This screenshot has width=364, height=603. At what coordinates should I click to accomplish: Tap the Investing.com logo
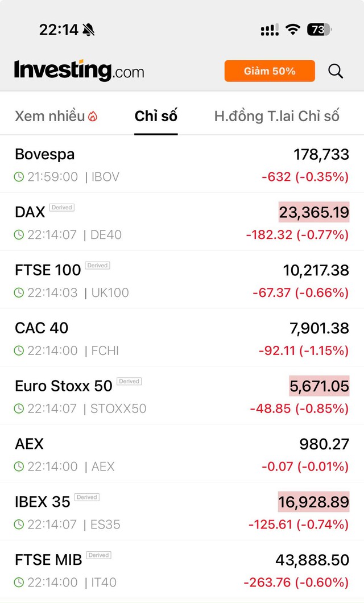pos(78,71)
